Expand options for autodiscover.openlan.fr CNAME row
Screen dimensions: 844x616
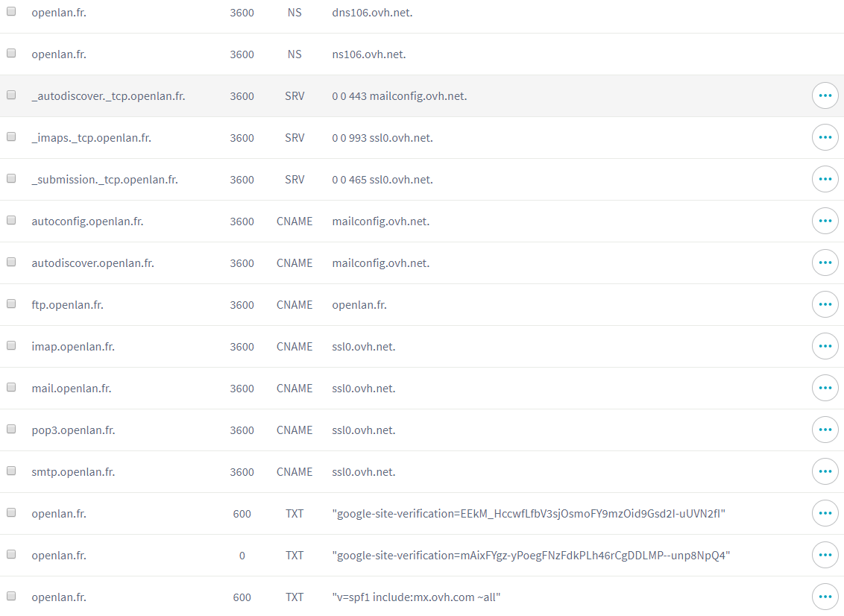[825, 263]
